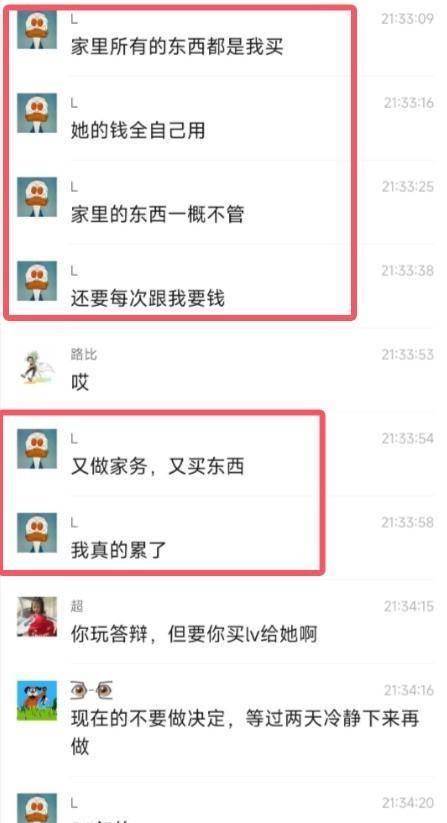Select message '家里所有的东西都是我买'
Image resolution: width=447 pixels, height=823 pixels.
[x=177, y=47]
